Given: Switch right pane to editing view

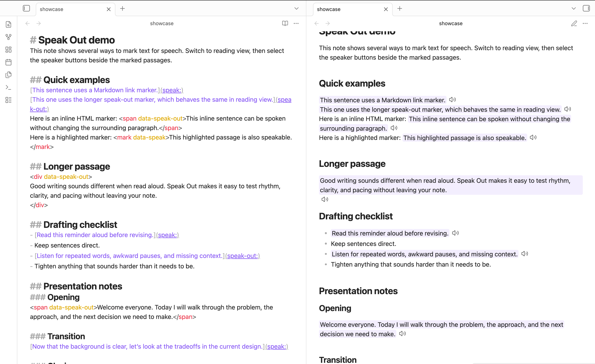Looking at the screenshot, I should tap(574, 23).
